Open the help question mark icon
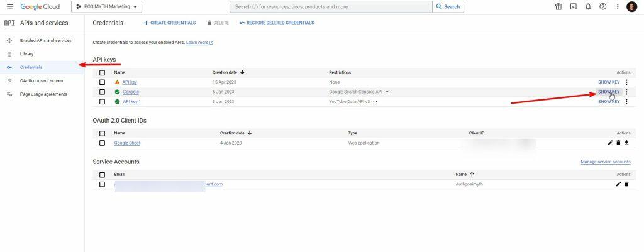This screenshot has width=644, height=252. (603, 6)
